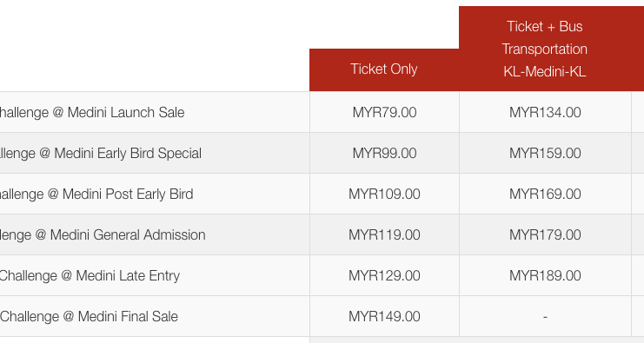Select the MYR159.00 Early Bird bus price
This screenshot has height=343, width=644.
coord(545,153)
